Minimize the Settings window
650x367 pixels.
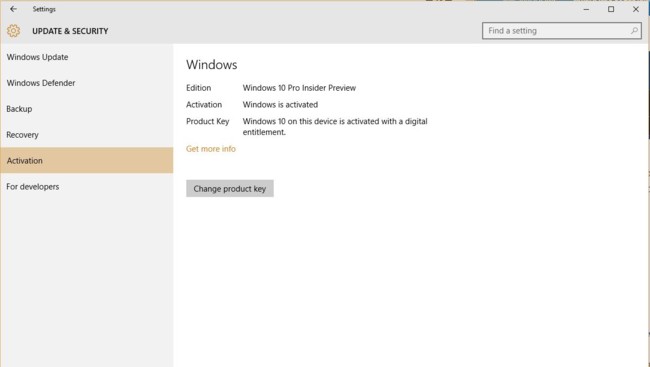586,9
